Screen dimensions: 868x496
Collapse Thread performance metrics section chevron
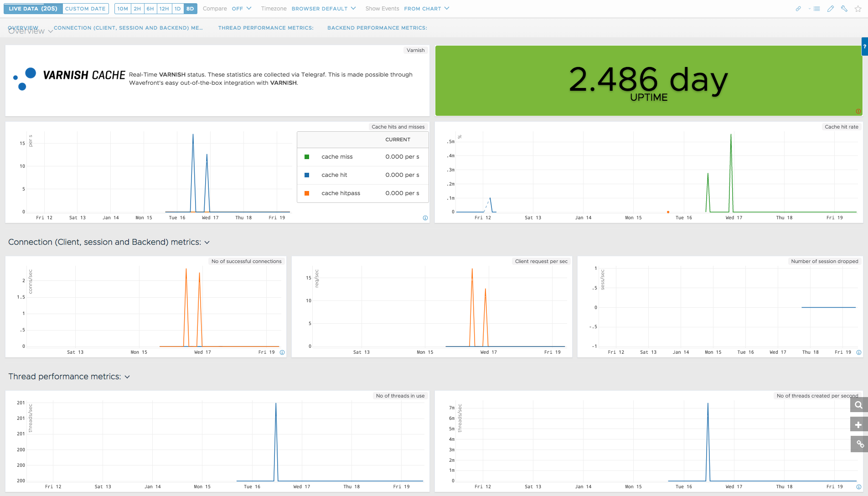coord(127,377)
